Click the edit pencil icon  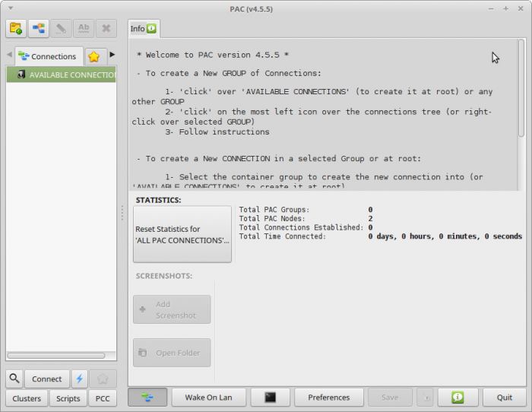[x=61, y=28]
